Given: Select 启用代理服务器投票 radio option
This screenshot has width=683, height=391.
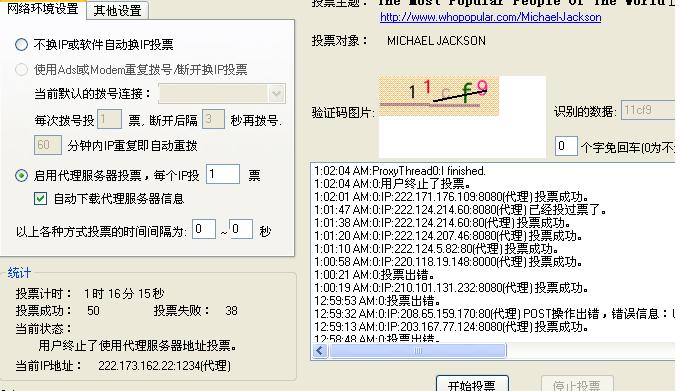Looking at the screenshot, I should [21, 175].
